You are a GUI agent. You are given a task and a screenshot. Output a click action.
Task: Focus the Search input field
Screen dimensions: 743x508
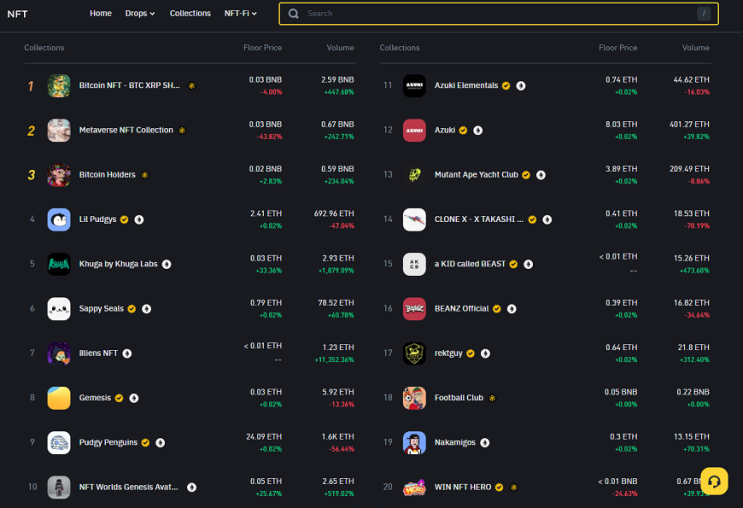pyautogui.click(x=498, y=14)
